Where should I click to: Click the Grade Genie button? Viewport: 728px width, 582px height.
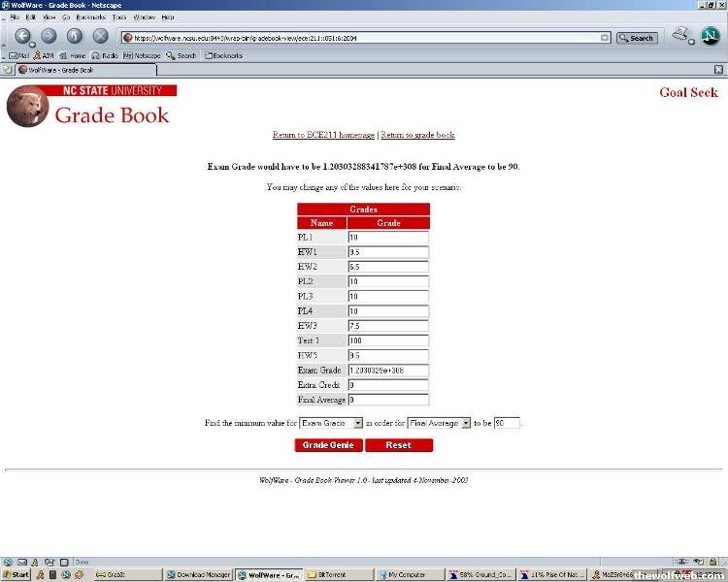coord(328,445)
